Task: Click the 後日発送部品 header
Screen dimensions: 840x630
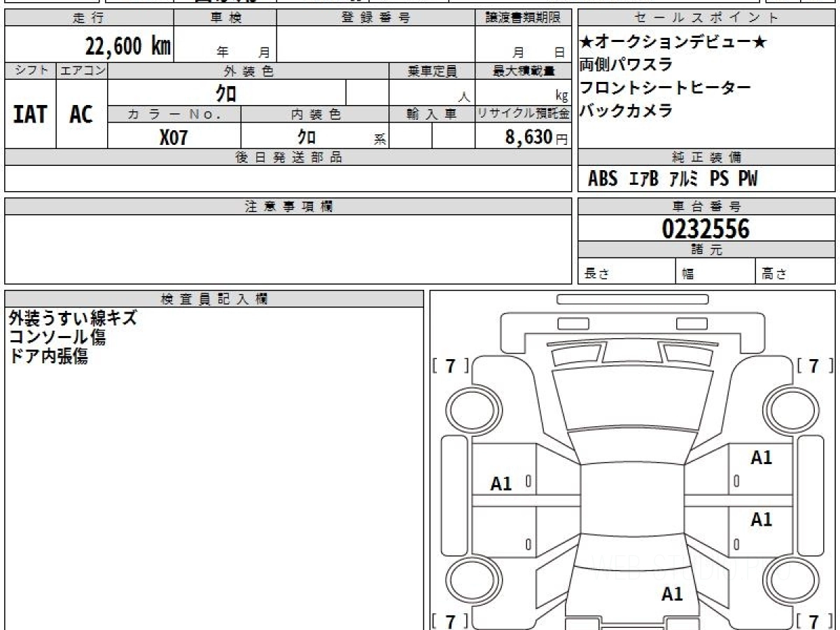Action: point(288,157)
